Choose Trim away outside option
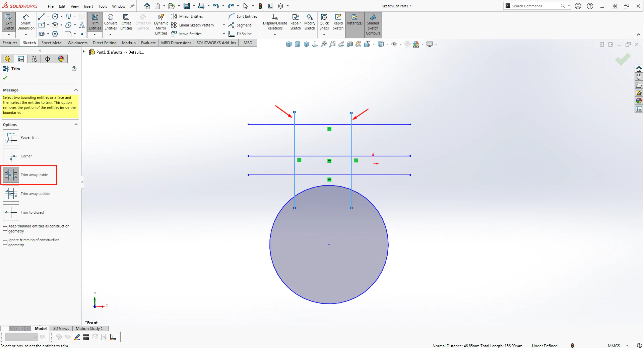Screen dimensions: 644x348 pos(11,194)
